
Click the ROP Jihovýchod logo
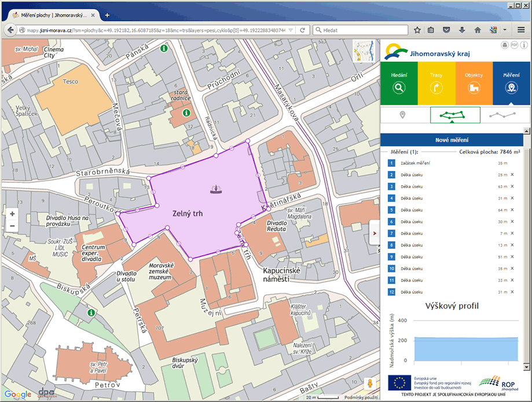pos(499,383)
